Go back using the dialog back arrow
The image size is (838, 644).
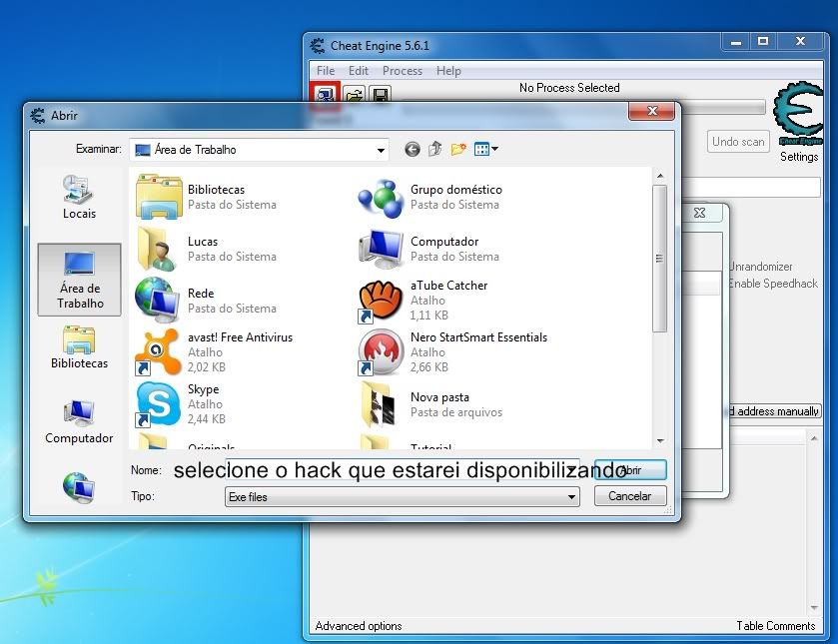tap(413, 150)
